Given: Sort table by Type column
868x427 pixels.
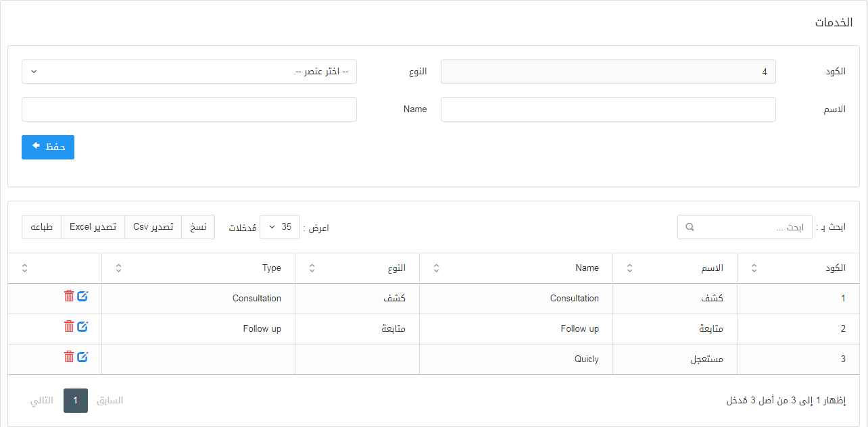Looking at the screenshot, I should pyautogui.click(x=119, y=268).
